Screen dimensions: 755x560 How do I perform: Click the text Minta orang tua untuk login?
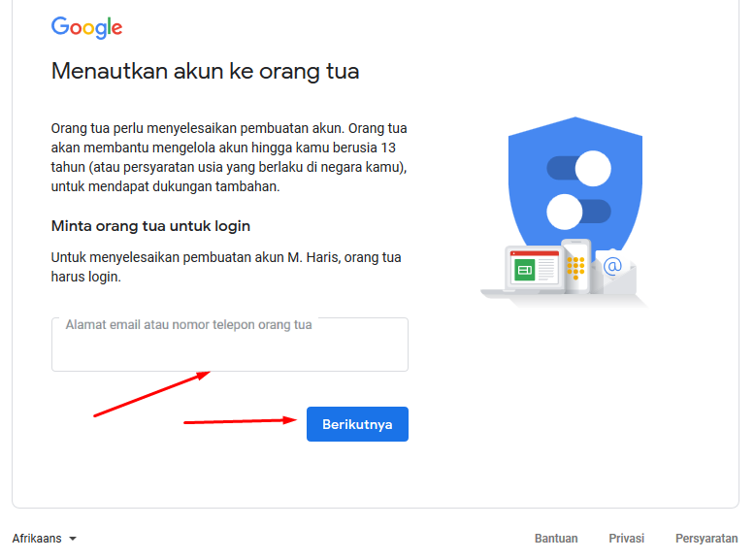click(150, 226)
